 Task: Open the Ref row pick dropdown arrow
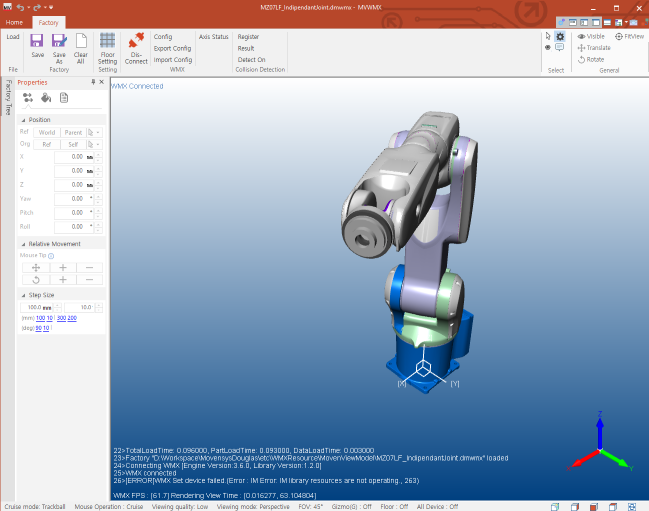coord(98,132)
